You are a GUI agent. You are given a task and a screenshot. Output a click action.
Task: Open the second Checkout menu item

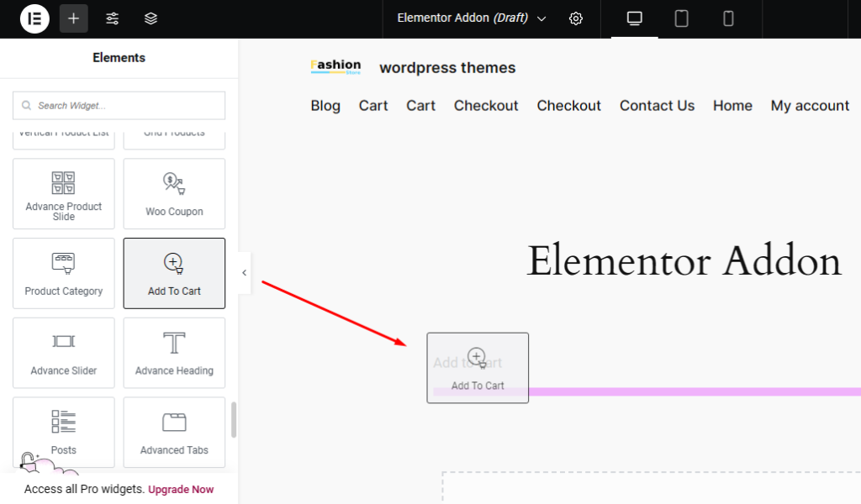coord(569,105)
